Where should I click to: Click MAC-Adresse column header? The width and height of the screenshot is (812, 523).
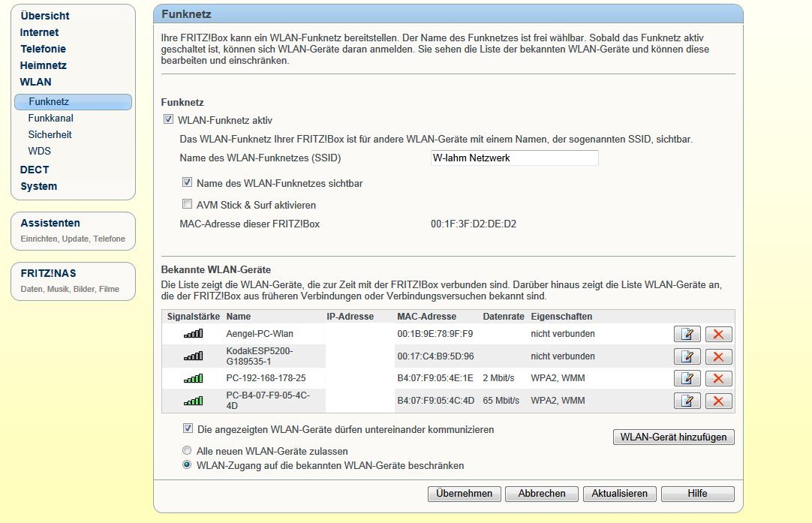[x=427, y=317]
